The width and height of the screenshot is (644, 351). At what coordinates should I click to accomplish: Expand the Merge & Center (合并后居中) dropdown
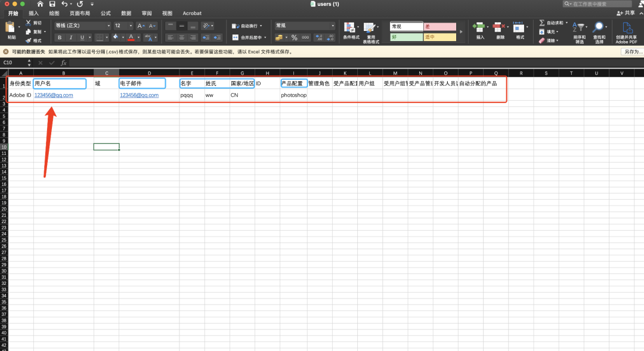pos(265,38)
